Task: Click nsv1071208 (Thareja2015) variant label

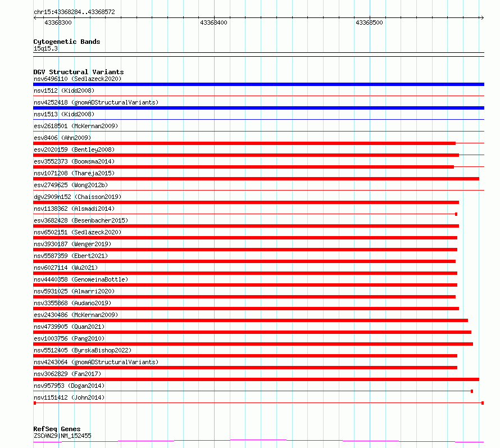Action: (x=74, y=173)
